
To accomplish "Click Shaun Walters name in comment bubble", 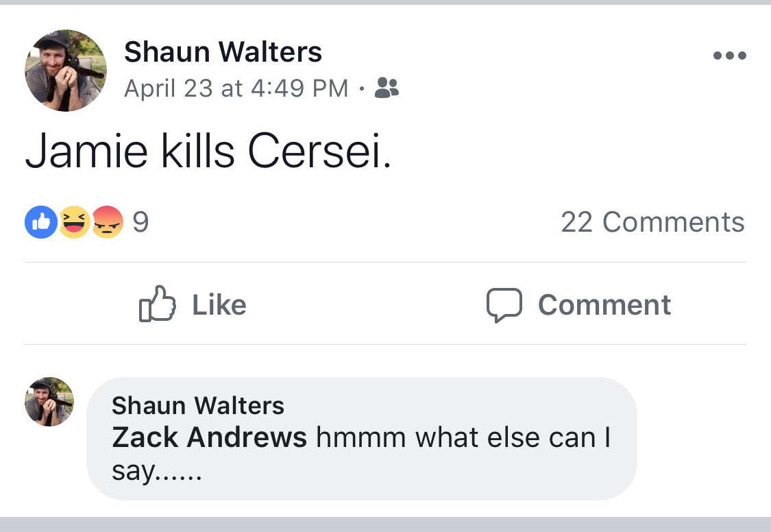I will pyautogui.click(x=197, y=406).
